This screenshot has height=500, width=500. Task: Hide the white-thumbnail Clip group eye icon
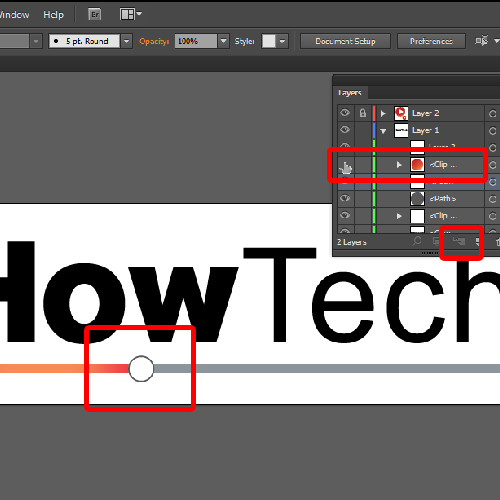pos(345,215)
